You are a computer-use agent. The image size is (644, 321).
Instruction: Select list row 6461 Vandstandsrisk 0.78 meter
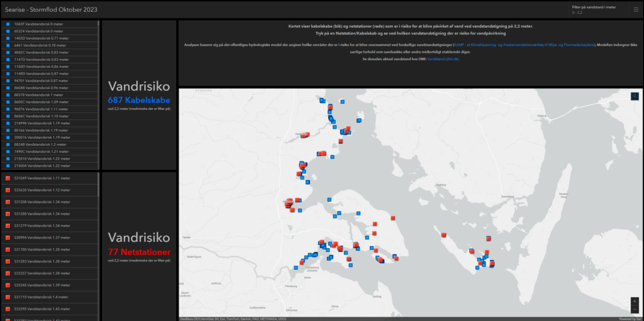click(x=40, y=45)
